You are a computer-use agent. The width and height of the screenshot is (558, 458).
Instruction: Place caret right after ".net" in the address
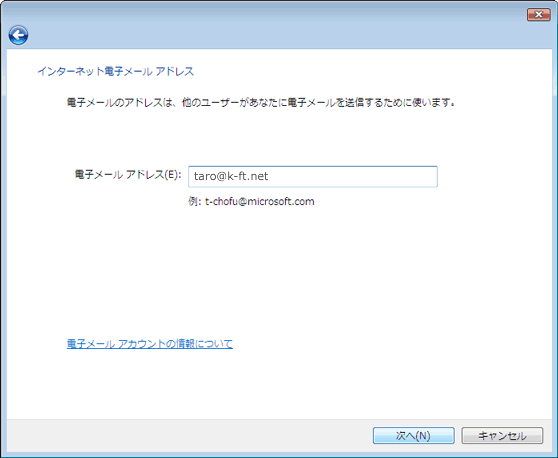pos(269,176)
